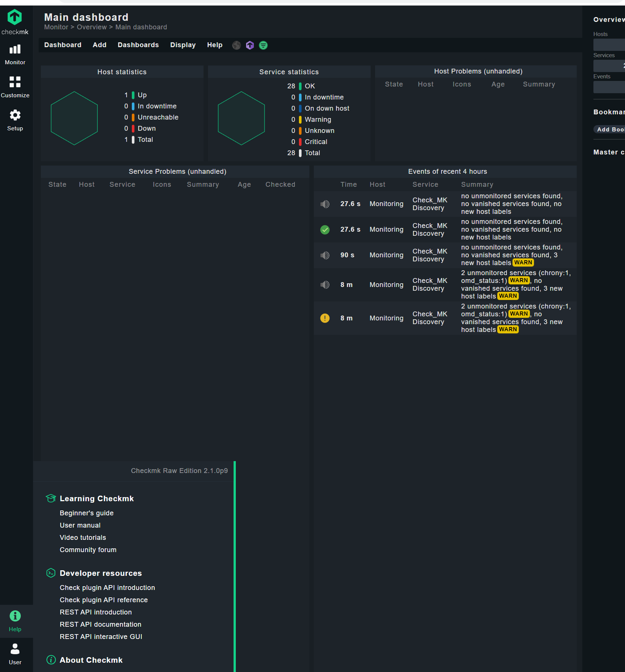This screenshot has width=625, height=672.
Task: Click the green filter icon in the menu bar
Action: pyautogui.click(x=263, y=45)
